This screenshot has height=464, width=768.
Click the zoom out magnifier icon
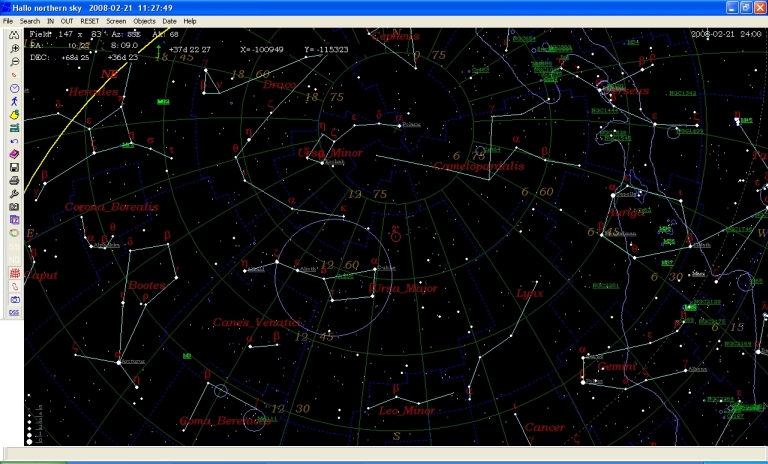14,62
